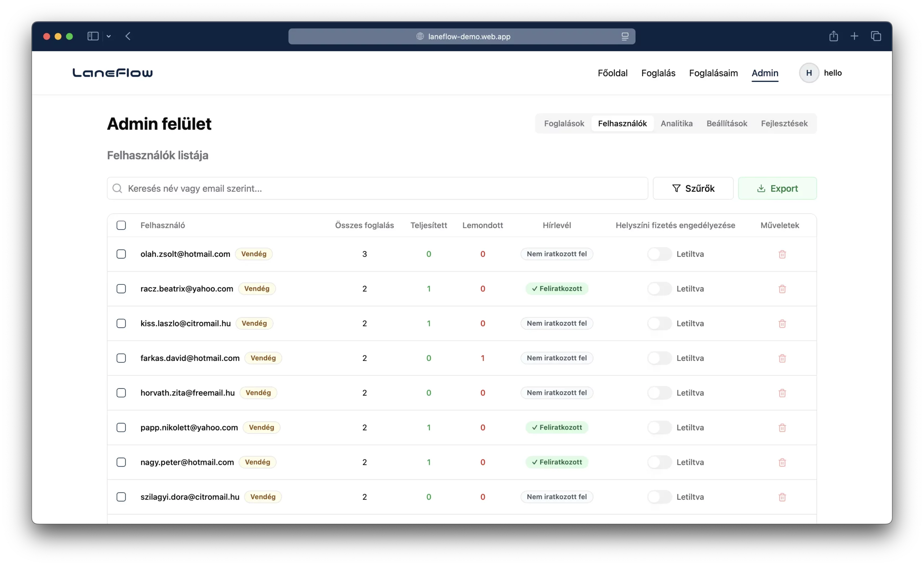Viewport: 924px width, 566px height.
Task: Expand sidebar options chevron in Safari toolbar
Action: pos(109,36)
